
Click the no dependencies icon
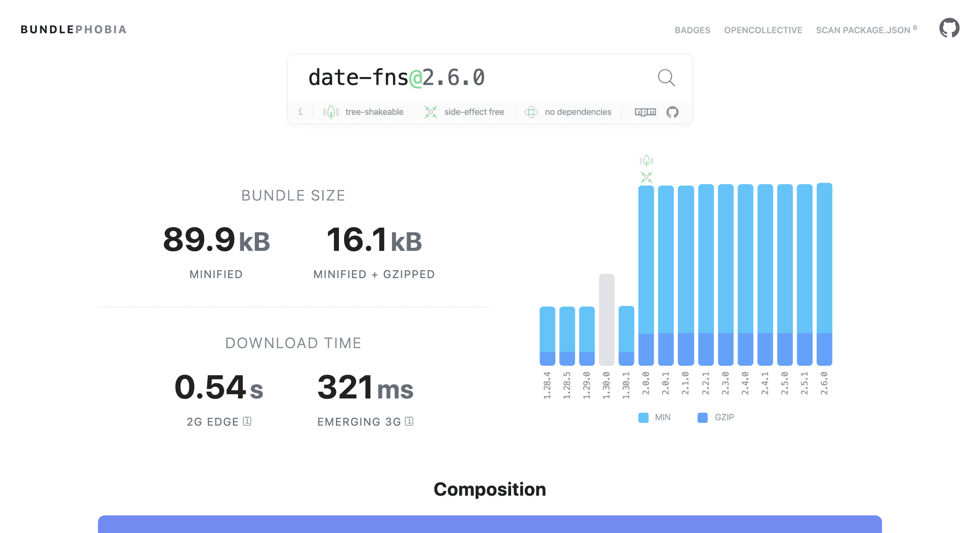click(x=531, y=112)
